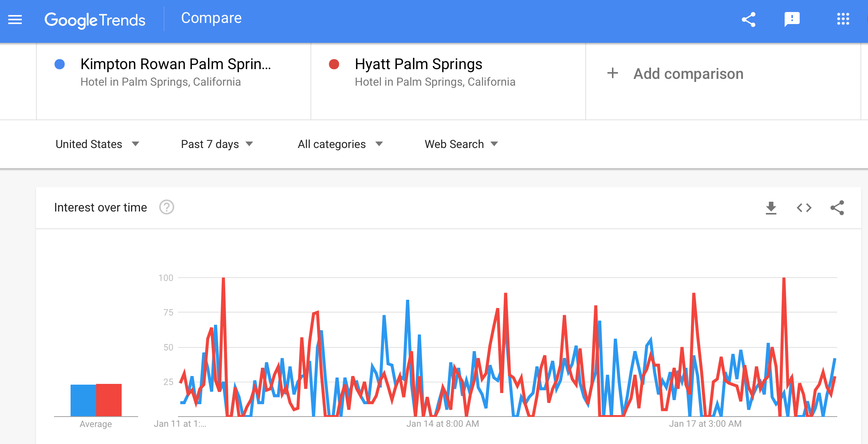Open the hamburger main menu

point(15,20)
